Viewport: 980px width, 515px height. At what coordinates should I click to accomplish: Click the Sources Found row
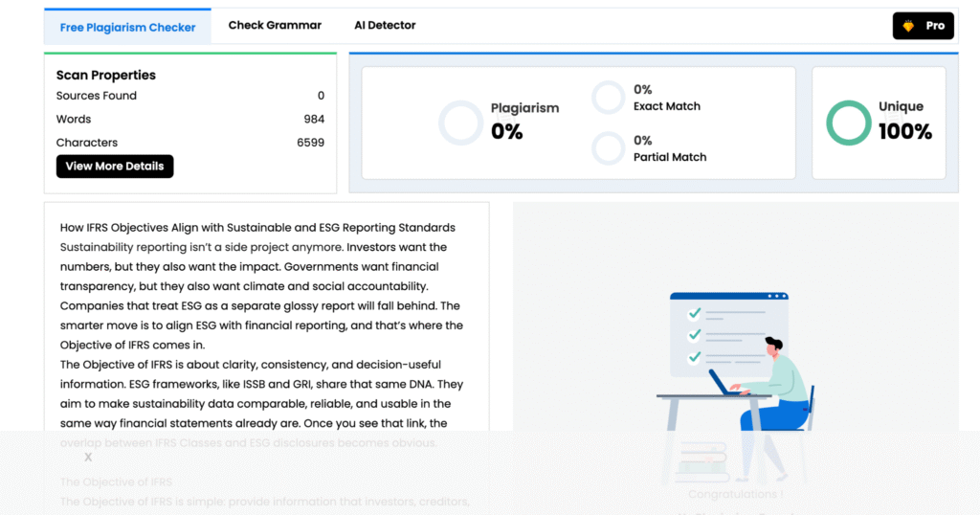[189, 96]
